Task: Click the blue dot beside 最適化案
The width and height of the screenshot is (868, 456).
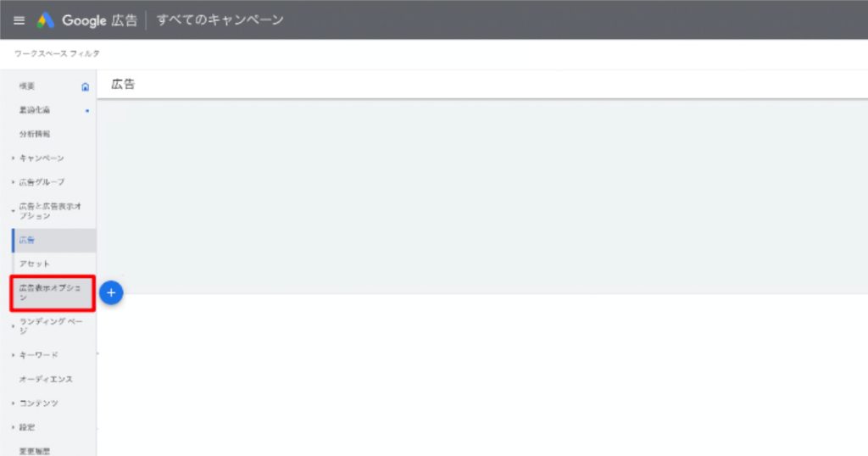Action: [87, 111]
